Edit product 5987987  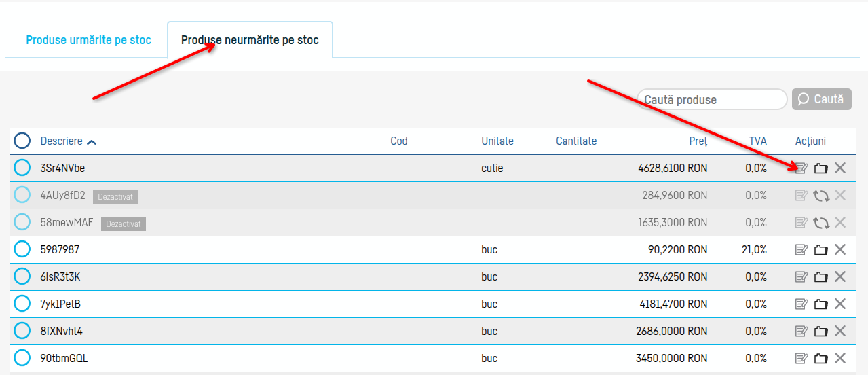coord(801,250)
